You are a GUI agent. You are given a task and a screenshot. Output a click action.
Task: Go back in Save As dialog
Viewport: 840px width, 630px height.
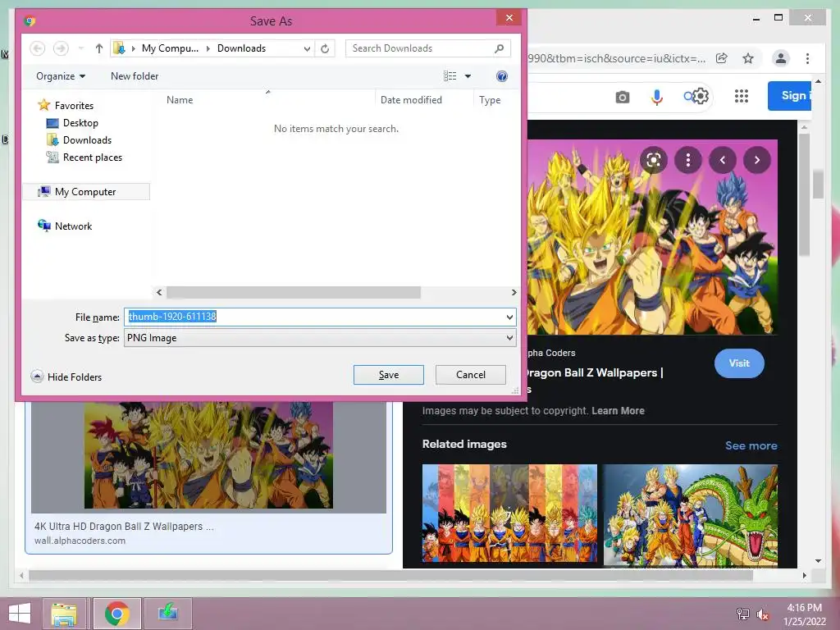tap(37, 48)
